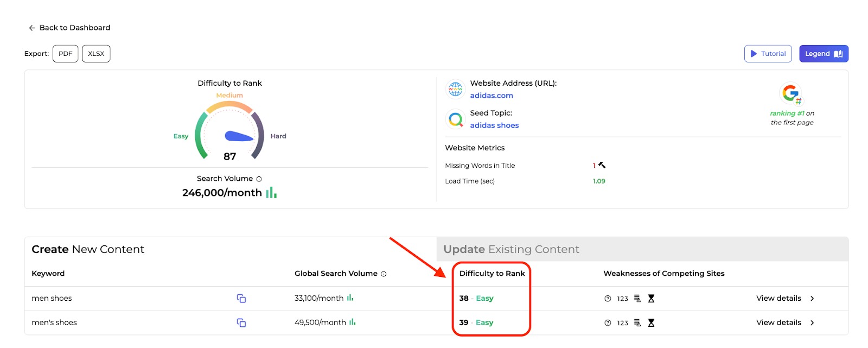Export report as PDF
Image resolution: width=868 pixels, height=348 pixels.
click(66, 54)
